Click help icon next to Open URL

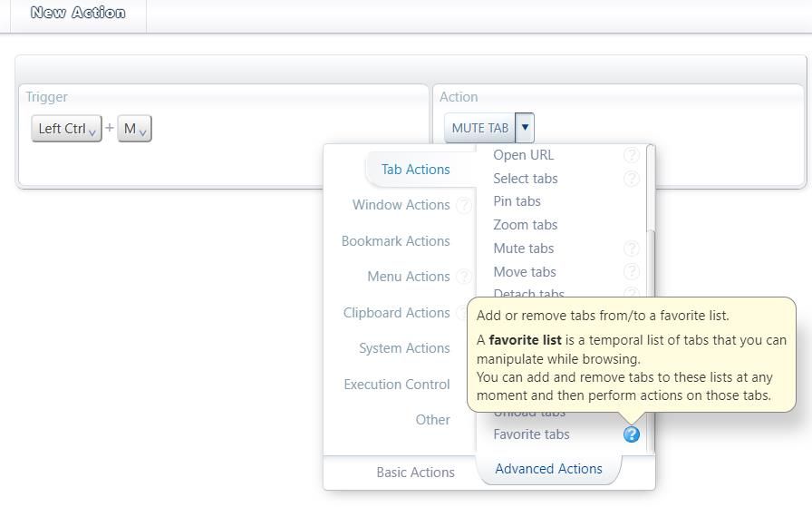[x=632, y=155]
